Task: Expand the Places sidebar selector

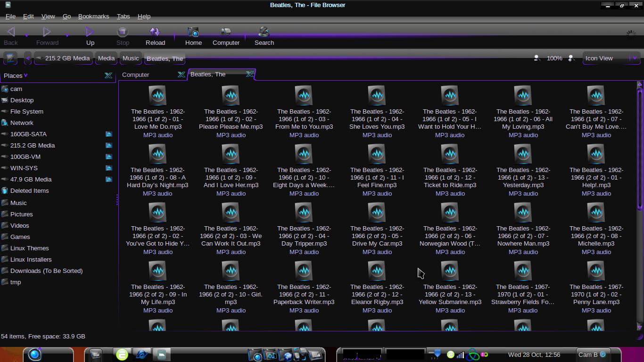Action: click(x=15, y=75)
